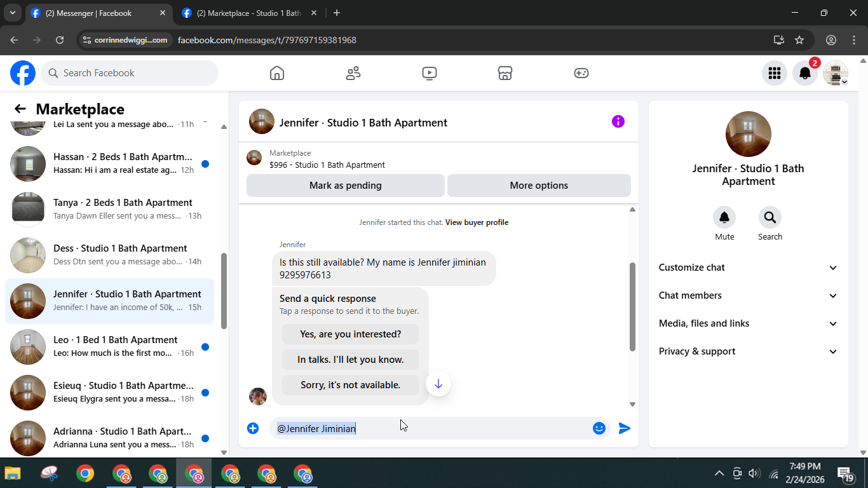This screenshot has height=488, width=868.
Task: Search in conversation magnifier icon
Action: click(x=770, y=218)
